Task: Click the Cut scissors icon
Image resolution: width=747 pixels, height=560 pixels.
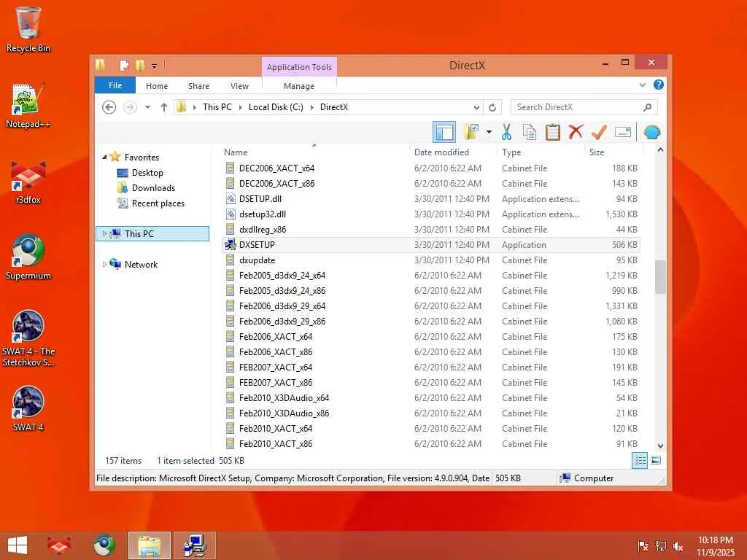Action: click(x=506, y=132)
